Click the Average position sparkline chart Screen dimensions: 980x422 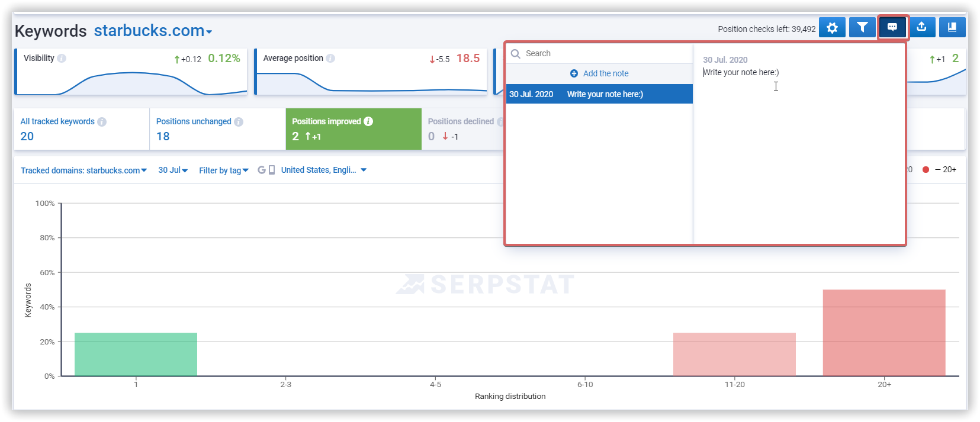[x=372, y=83]
